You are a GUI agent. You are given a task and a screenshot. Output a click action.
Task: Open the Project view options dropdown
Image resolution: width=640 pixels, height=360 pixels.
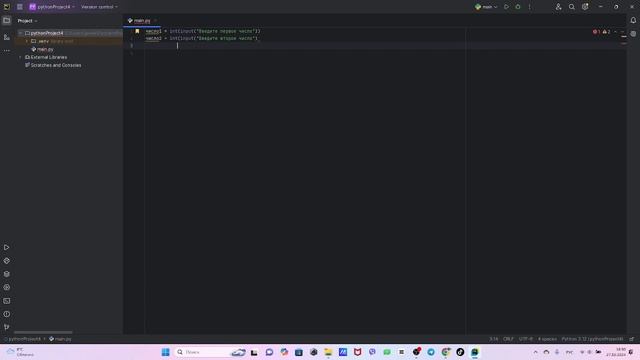(x=27, y=21)
